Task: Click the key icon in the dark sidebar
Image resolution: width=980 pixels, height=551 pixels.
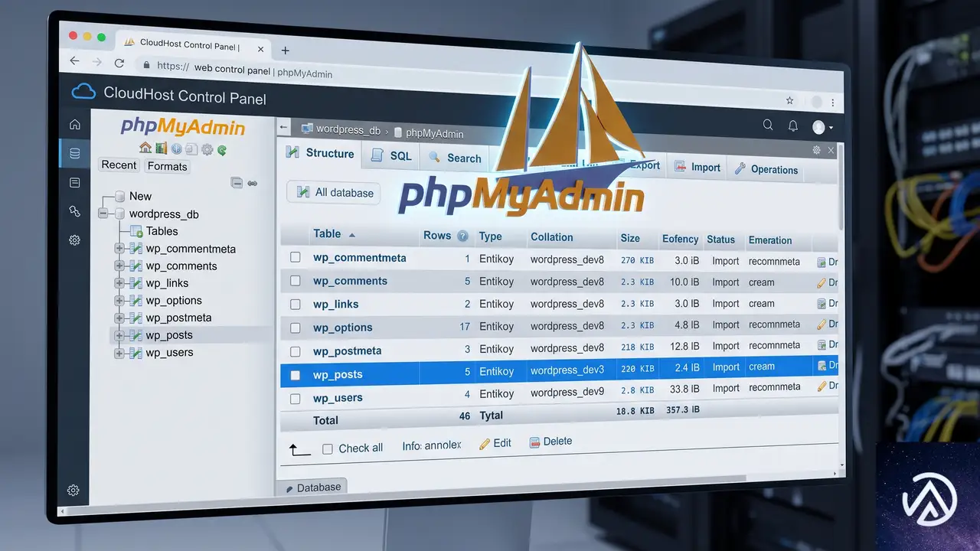Action: point(74,211)
